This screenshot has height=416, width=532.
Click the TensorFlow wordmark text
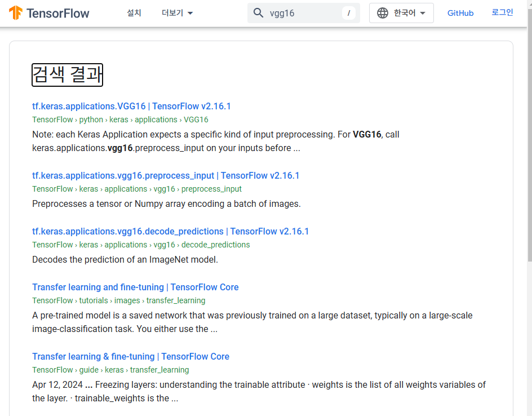[x=57, y=13]
